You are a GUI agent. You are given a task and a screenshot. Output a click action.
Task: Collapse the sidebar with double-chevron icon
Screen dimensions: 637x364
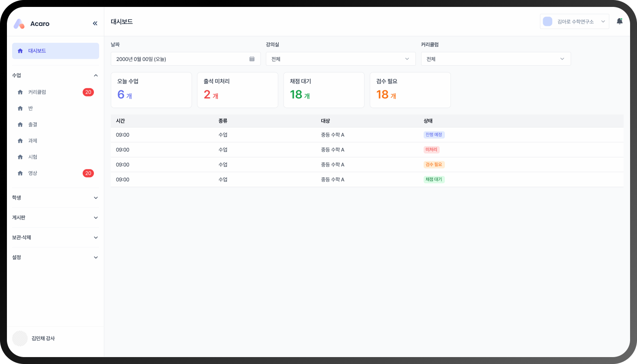pos(95,23)
